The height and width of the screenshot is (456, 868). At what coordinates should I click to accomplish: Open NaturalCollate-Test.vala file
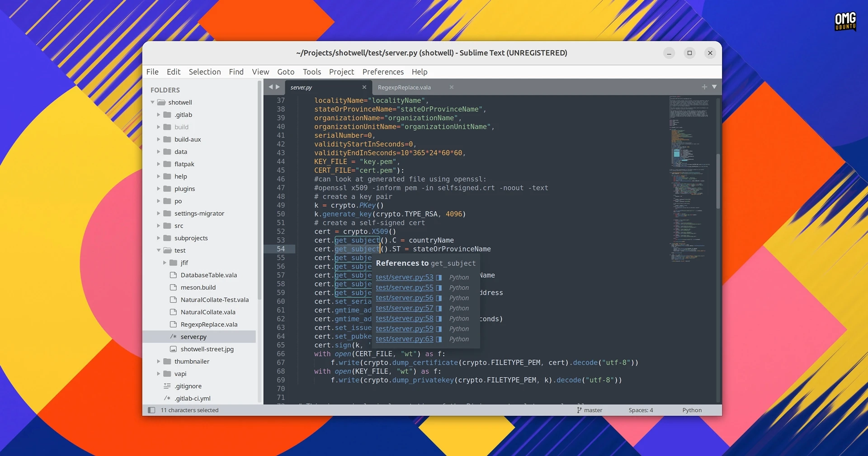pyautogui.click(x=214, y=300)
